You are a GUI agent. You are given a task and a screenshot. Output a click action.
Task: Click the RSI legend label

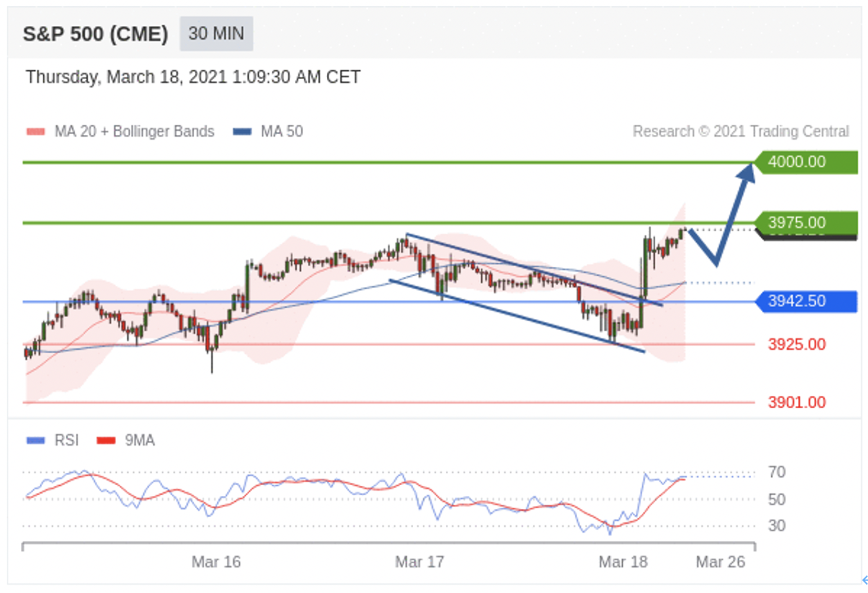point(66,440)
